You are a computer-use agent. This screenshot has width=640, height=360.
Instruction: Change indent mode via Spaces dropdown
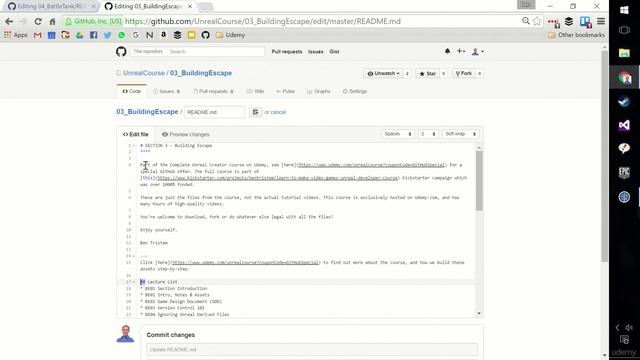(x=398, y=134)
